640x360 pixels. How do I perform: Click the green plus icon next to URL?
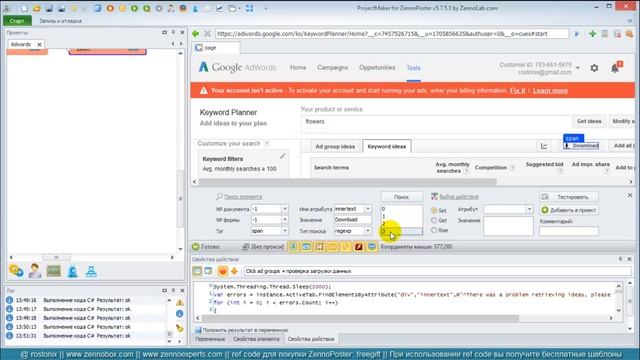coord(592,34)
